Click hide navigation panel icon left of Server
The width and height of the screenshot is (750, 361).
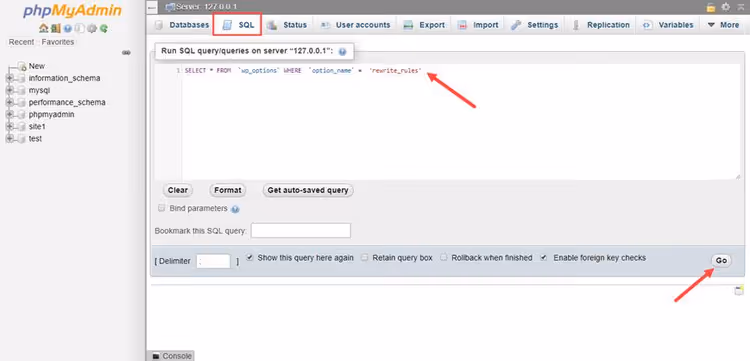(x=152, y=7)
